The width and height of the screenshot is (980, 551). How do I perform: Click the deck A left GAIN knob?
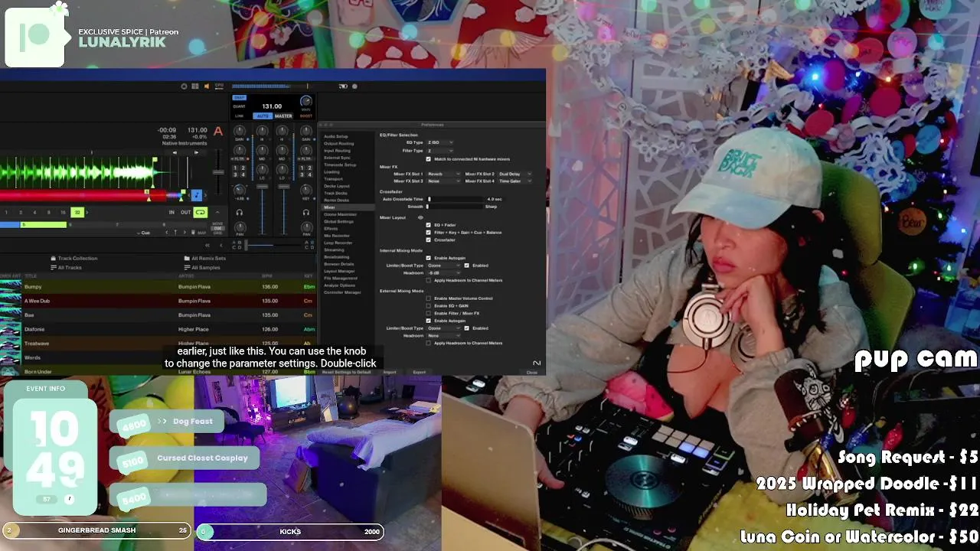coord(240,131)
